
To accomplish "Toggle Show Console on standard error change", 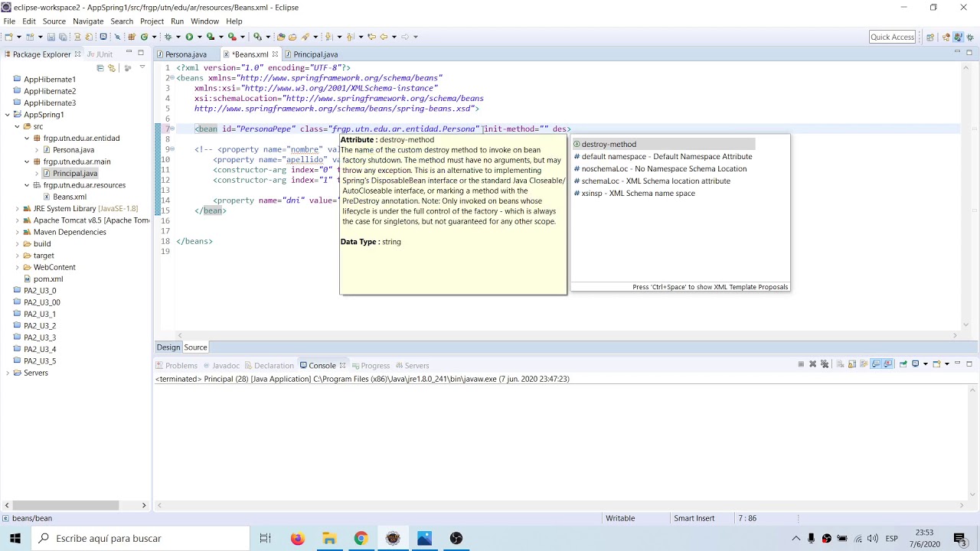I will pyautogui.click(x=888, y=364).
